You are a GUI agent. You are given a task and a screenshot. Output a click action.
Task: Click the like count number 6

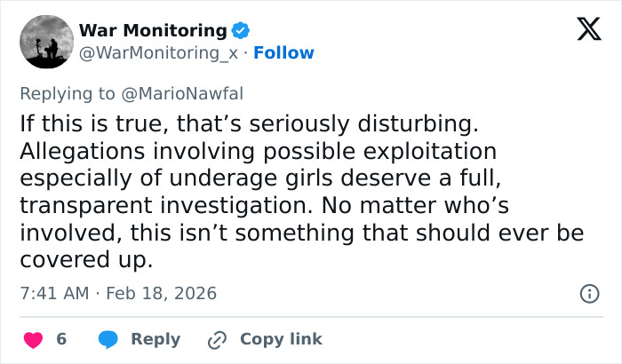pyautogui.click(x=61, y=339)
